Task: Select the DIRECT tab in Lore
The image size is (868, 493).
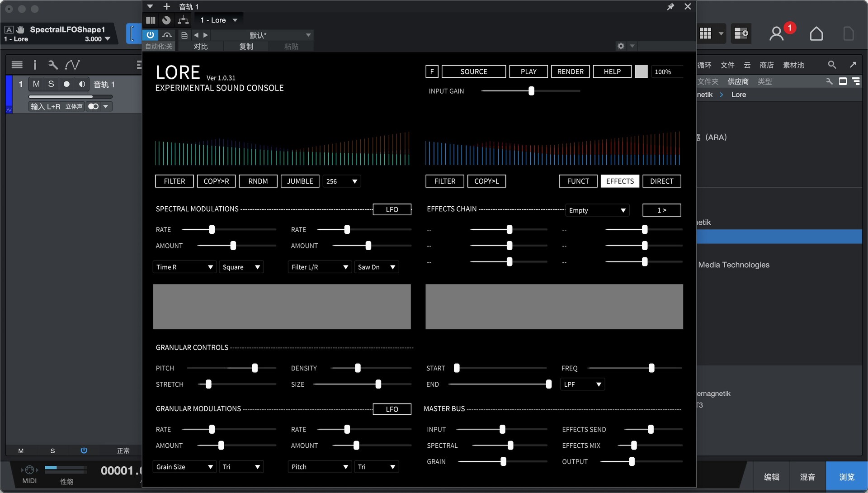Action: tap(662, 181)
